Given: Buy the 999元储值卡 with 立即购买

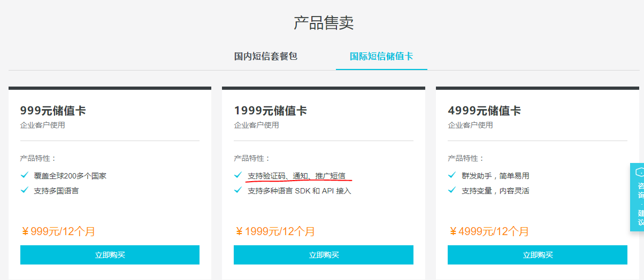Looking at the screenshot, I should 110,255.
